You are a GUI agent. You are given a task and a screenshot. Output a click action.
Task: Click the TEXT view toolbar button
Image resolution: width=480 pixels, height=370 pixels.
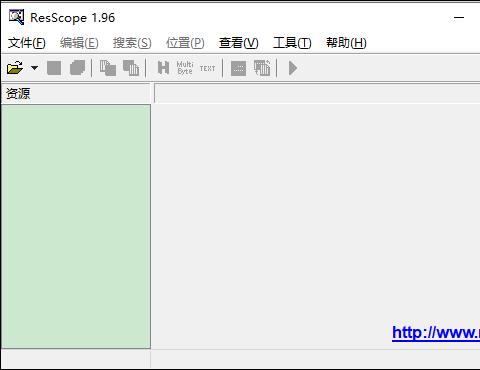pyautogui.click(x=207, y=68)
